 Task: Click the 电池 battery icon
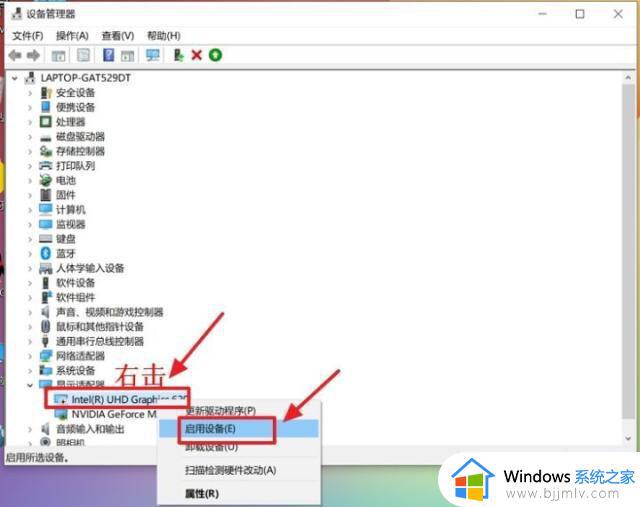[x=46, y=180]
